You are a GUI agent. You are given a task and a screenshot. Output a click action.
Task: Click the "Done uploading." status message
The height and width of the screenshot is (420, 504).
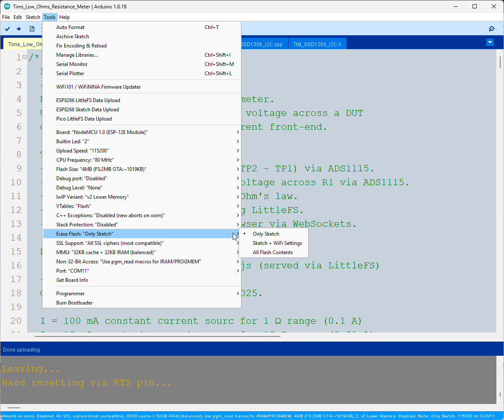click(x=22, y=349)
